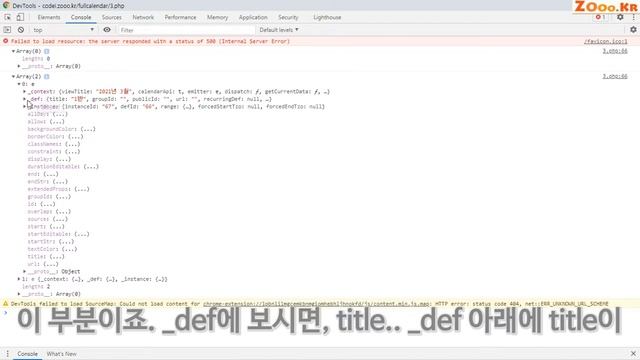Expand the _context object
The image size is (640, 360).
coord(24,92)
